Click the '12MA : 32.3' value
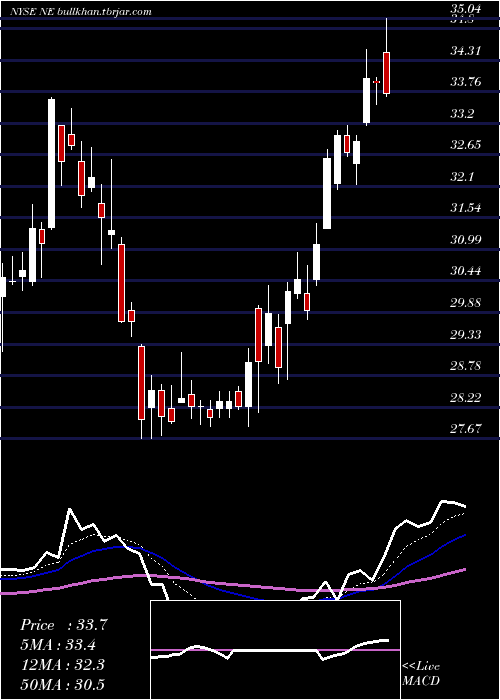 [62, 665]
